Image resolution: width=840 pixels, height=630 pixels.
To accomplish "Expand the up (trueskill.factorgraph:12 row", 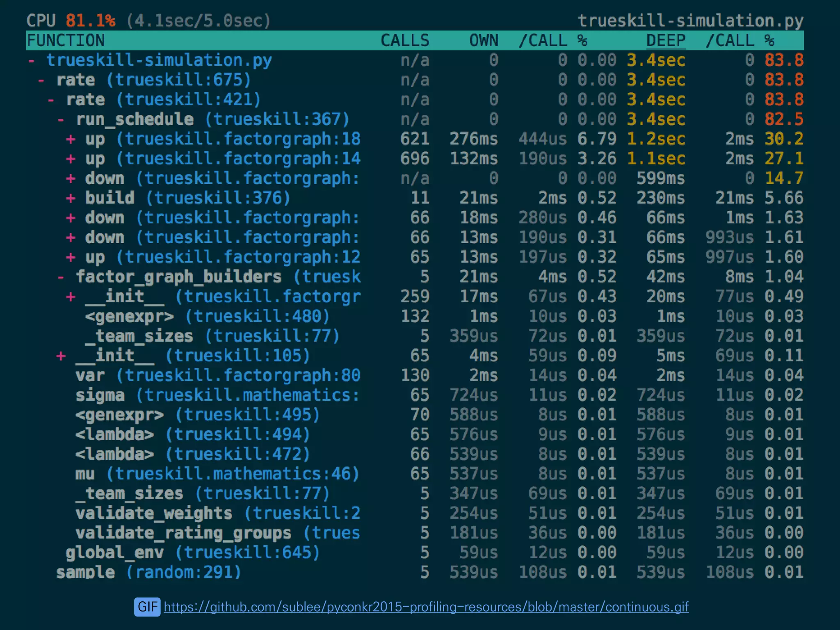I will 71,258.
